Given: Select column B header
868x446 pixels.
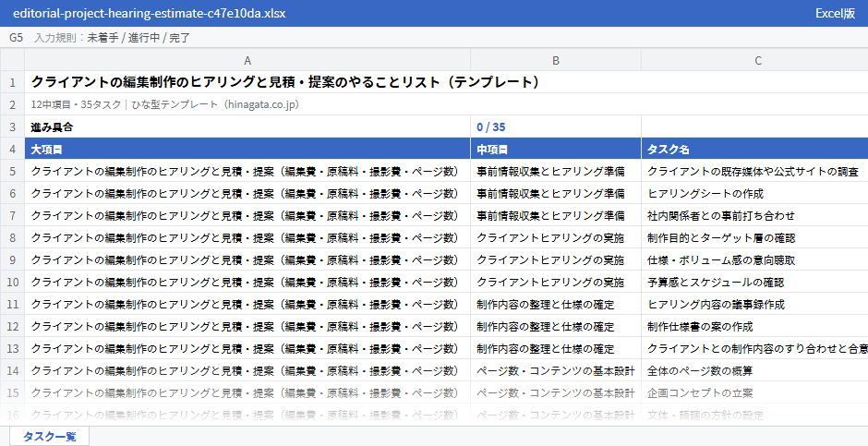Looking at the screenshot, I should tap(556, 60).
